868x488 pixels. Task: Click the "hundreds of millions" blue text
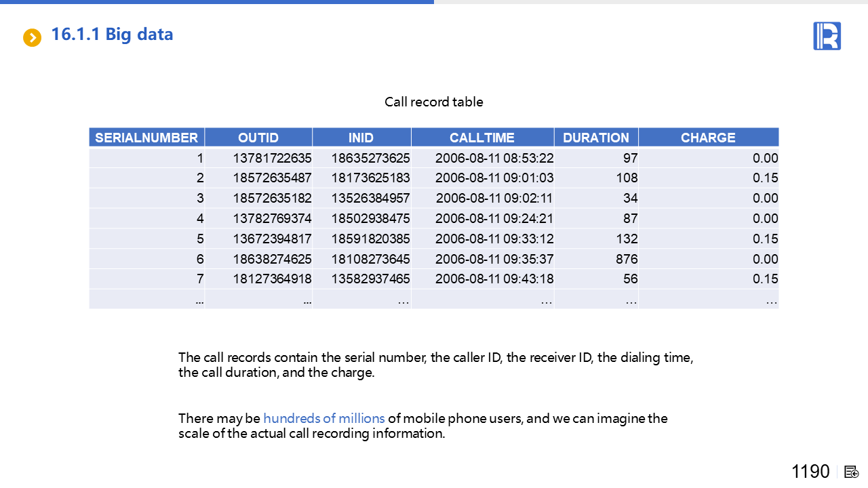(323, 418)
